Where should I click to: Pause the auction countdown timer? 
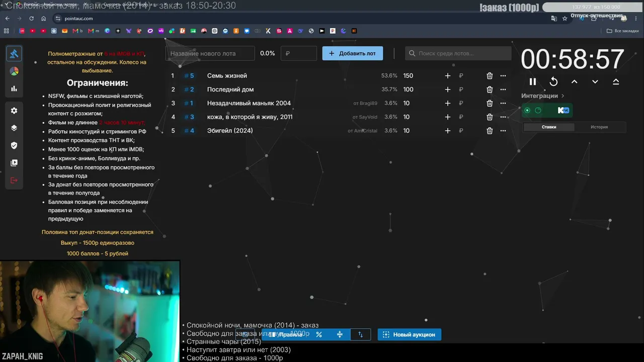tap(533, 81)
